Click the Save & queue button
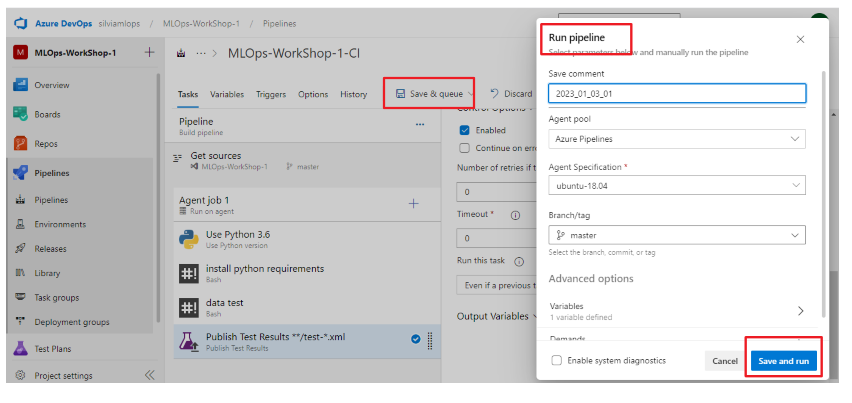 click(429, 94)
